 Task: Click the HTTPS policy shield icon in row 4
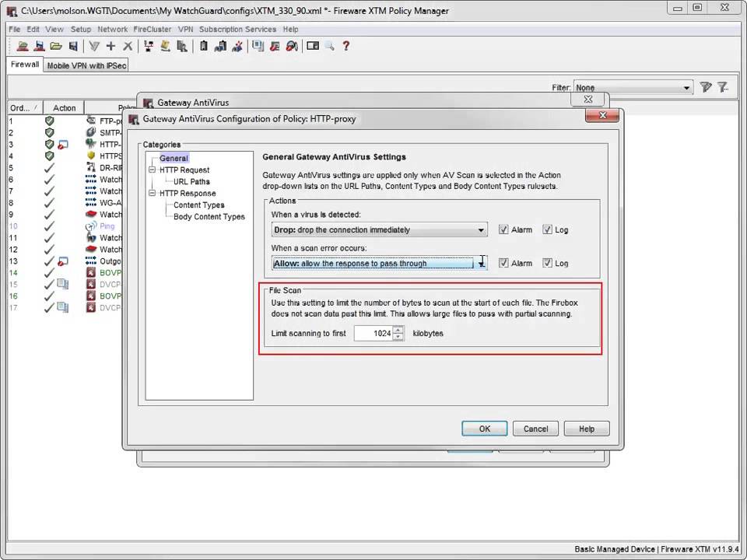click(91, 156)
